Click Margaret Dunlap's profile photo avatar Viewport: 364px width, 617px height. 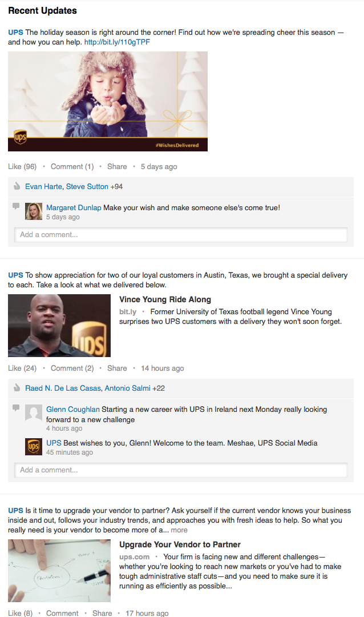click(x=34, y=211)
